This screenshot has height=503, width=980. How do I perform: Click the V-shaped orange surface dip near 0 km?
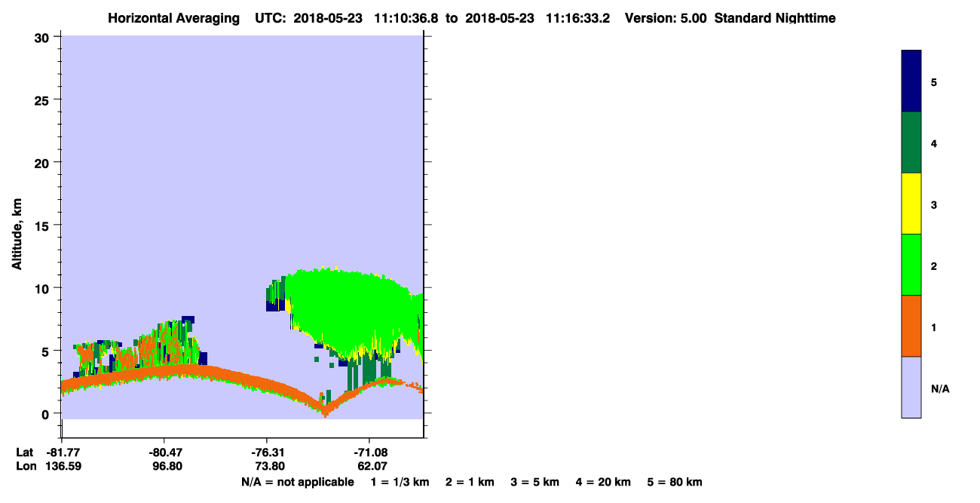pyautogui.click(x=325, y=408)
